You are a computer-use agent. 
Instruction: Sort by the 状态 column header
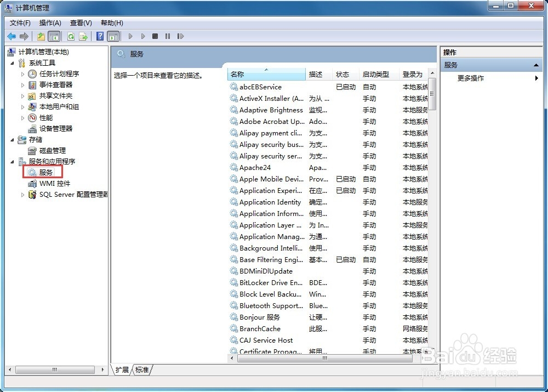(345, 74)
